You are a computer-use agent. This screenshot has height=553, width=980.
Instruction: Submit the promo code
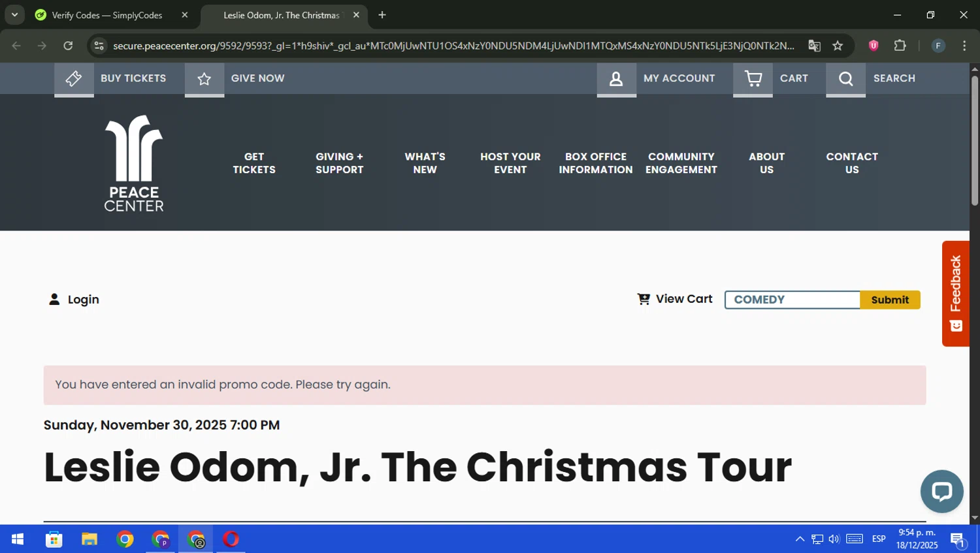890,300
